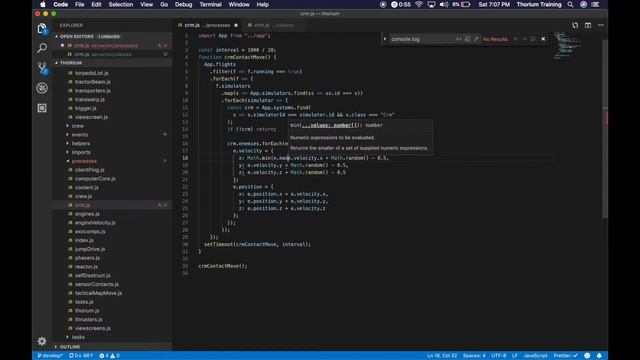Click Prettier status bar item

click(565, 356)
